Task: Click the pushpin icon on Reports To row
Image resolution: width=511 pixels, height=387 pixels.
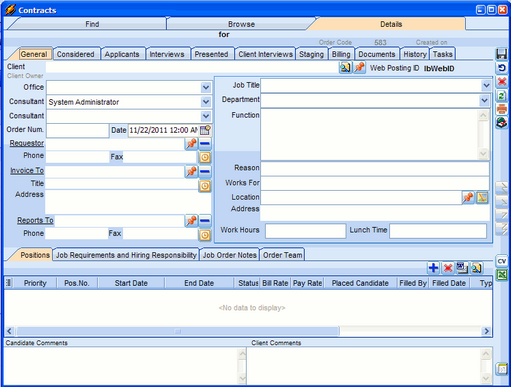Action: click(191, 220)
